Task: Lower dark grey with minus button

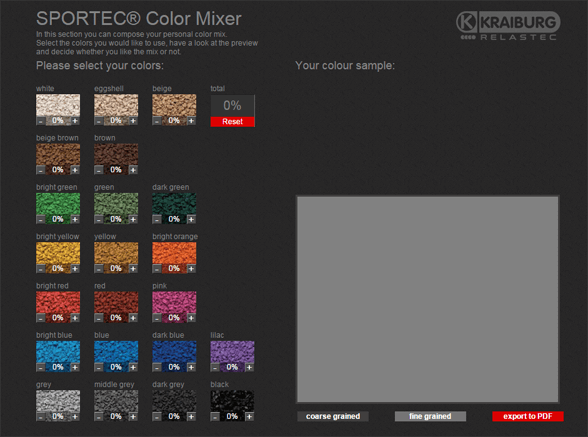Action: pos(157,417)
